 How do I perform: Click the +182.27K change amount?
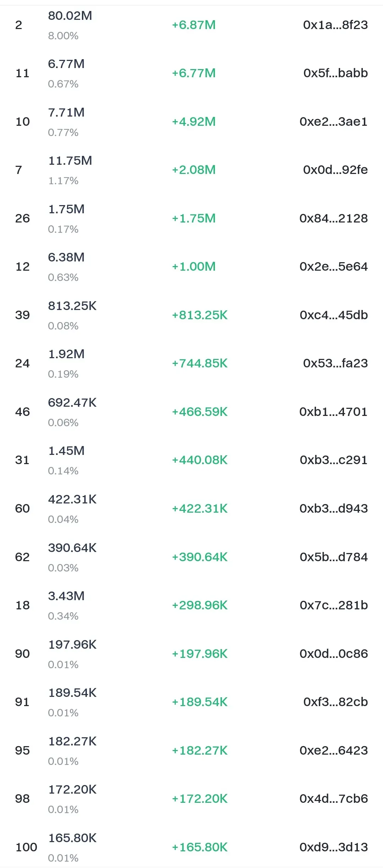(x=200, y=750)
